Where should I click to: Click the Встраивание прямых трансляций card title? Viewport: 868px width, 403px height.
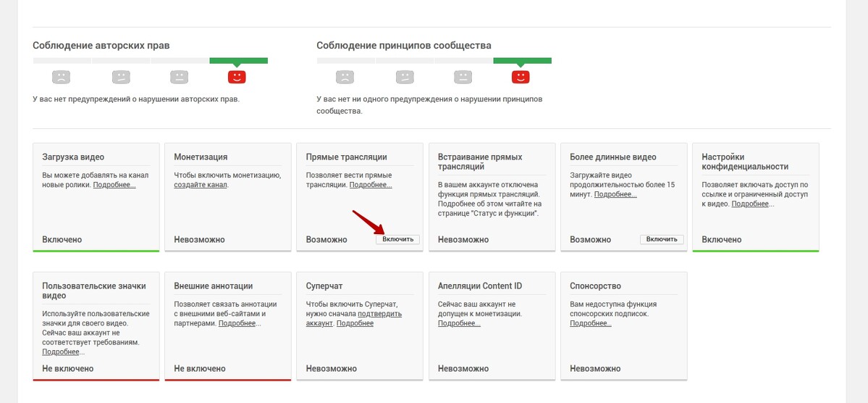coord(480,162)
